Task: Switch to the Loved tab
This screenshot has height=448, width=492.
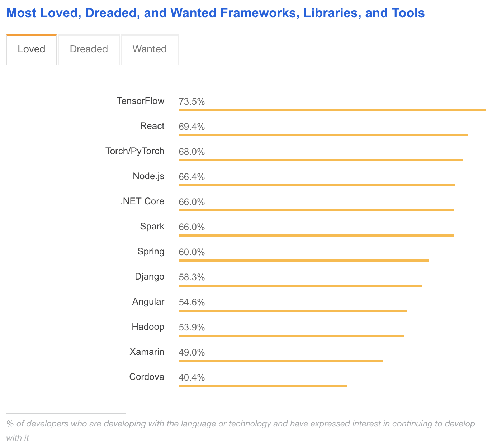Action: [x=32, y=49]
